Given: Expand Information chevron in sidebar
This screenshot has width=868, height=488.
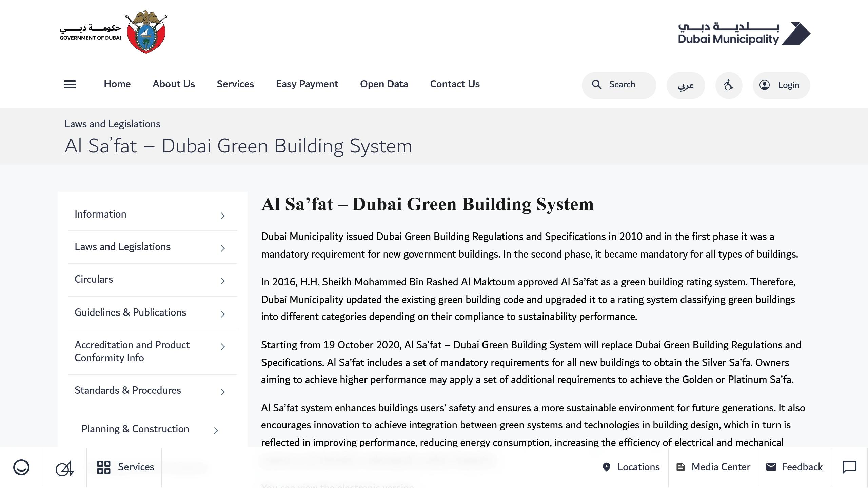Looking at the screenshot, I should pos(223,216).
